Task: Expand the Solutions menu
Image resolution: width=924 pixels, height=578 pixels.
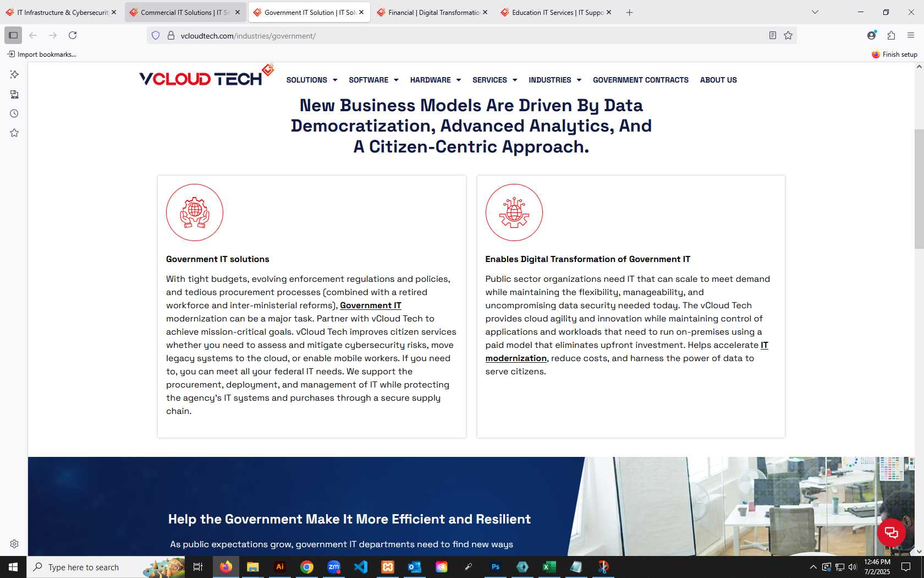Action: pos(312,80)
